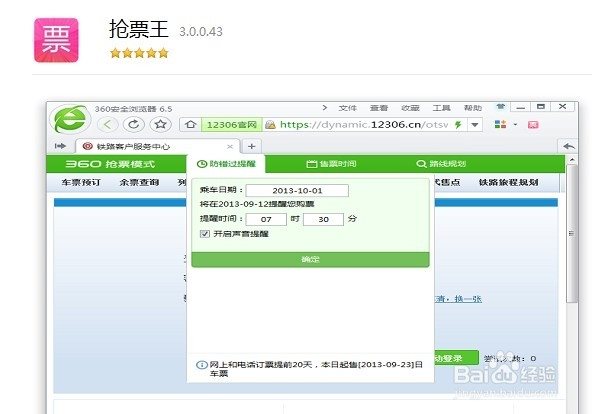Go back with the browser back arrow
This screenshot has width=592, height=414.
click(108, 125)
